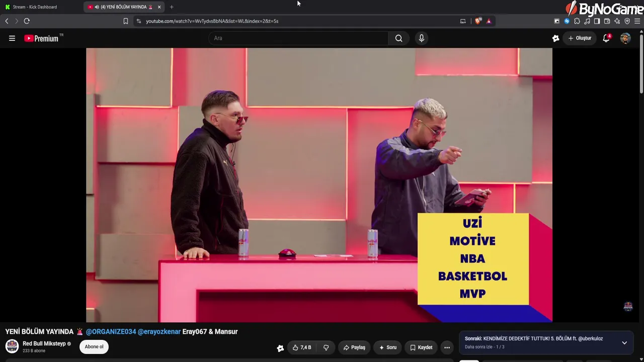
Task: Select the 'Daha sonra izle - 1 / 3' text
Action: 485,347
